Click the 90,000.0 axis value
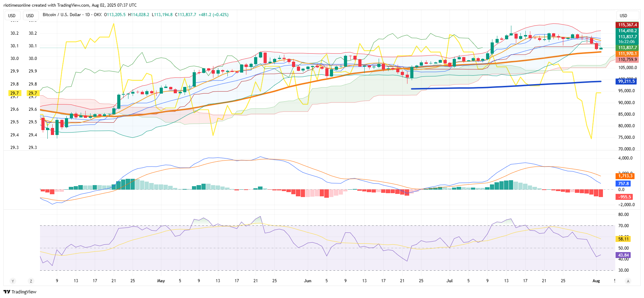 coord(627,103)
